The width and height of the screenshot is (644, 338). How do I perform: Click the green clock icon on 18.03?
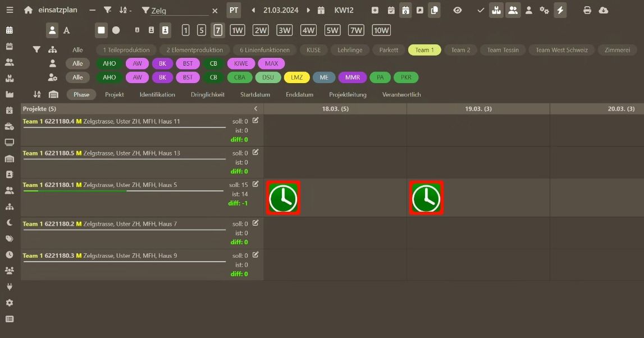[283, 197]
